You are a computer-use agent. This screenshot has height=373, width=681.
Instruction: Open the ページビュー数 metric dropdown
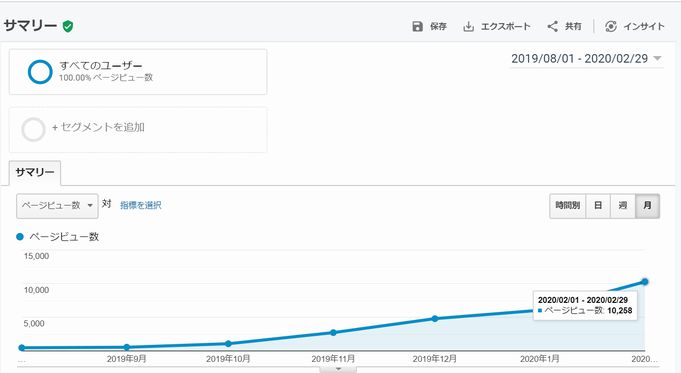point(57,206)
